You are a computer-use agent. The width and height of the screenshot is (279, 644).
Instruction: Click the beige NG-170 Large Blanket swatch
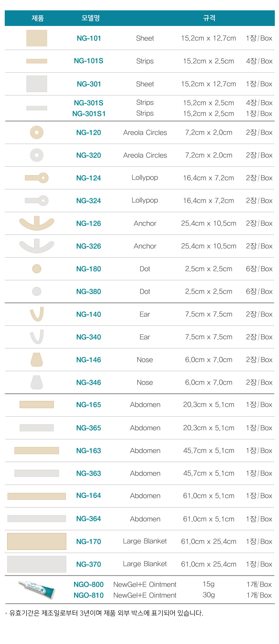click(37, 541)
